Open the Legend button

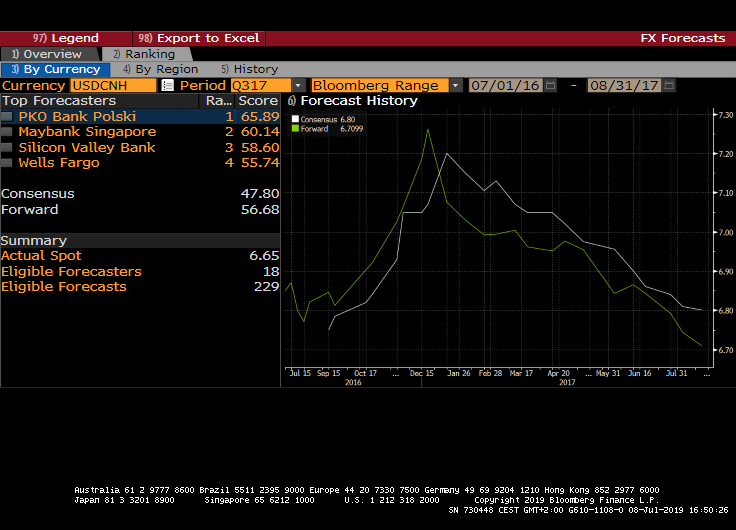pos(67,38)
